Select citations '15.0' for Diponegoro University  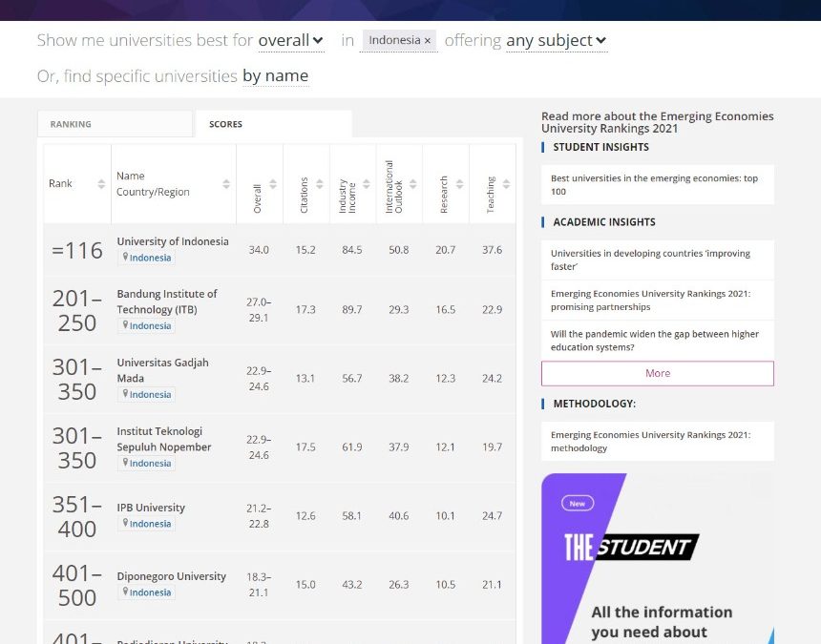pyautogui.click(x=305, y=584)
